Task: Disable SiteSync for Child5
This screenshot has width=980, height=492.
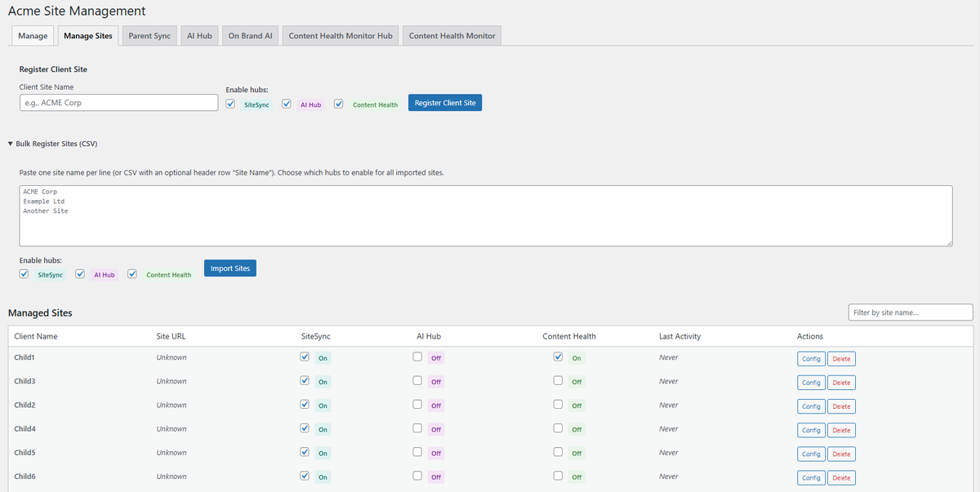Action: click(305, 451)
